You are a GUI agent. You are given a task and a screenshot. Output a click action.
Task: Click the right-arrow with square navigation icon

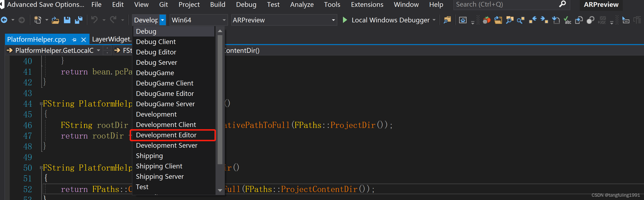click(544, 20)
